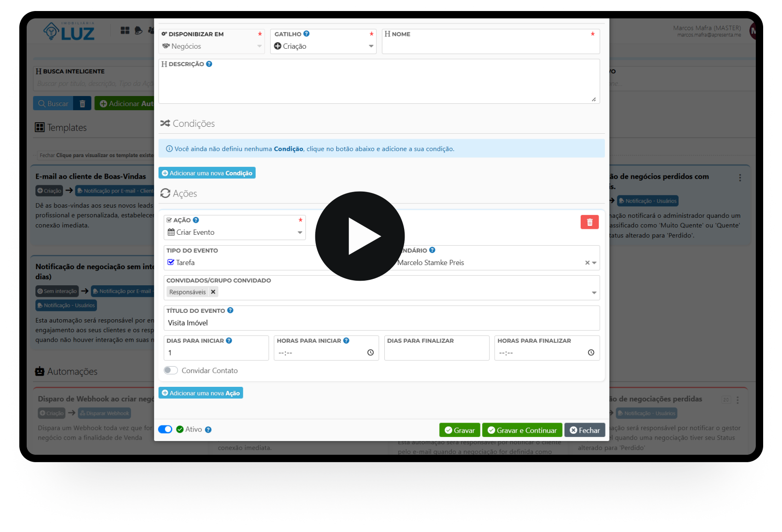782x532 pixels.
Task: Clear the Marcelo Stamke Preis calendar selection
Action: (x=587, y=263)
